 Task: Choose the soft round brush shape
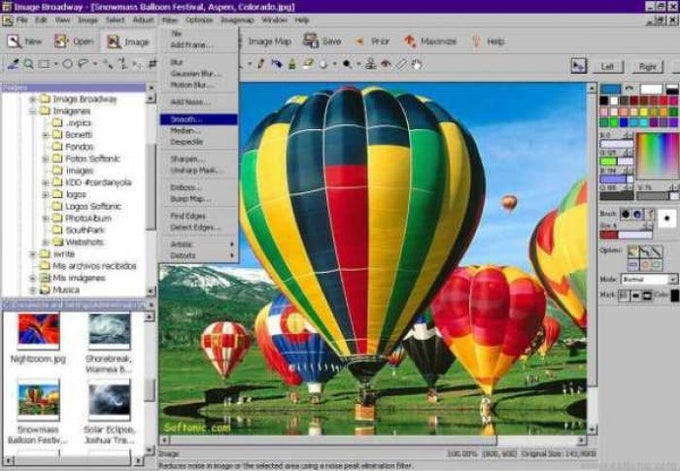637,214
